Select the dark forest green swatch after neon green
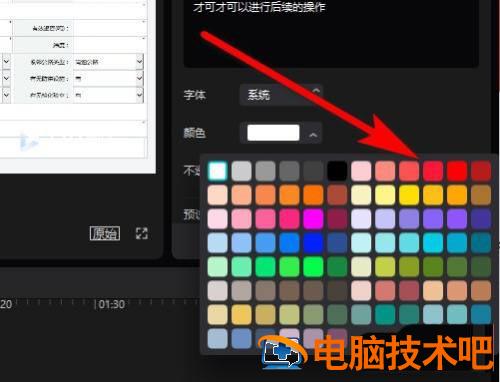 [337, 267]
